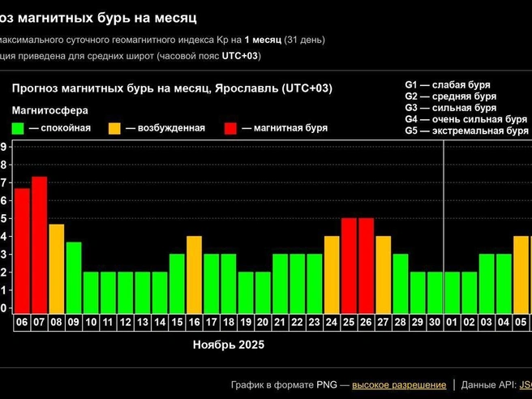Click the date label 01
The height and width of the screenshot is (399, 532).
[452, 322]
